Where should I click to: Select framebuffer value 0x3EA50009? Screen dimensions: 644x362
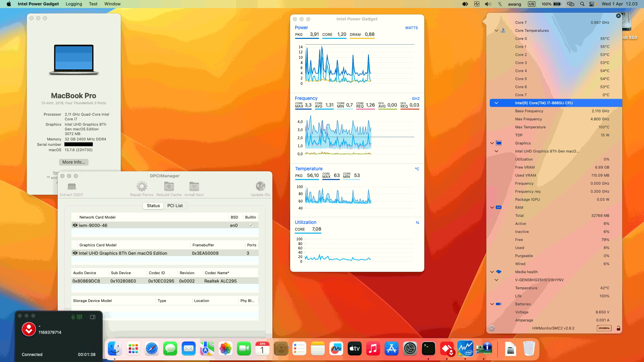[x=205, y=253]
